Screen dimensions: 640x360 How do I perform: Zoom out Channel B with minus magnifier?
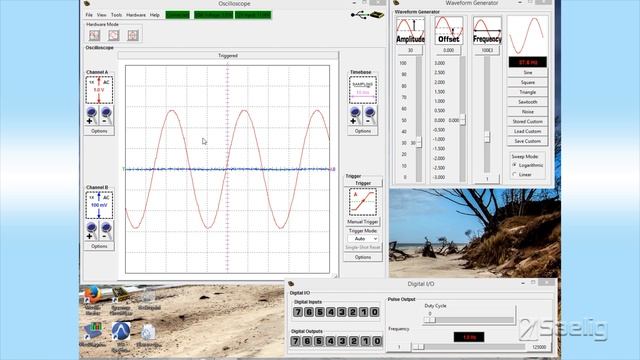106,231
